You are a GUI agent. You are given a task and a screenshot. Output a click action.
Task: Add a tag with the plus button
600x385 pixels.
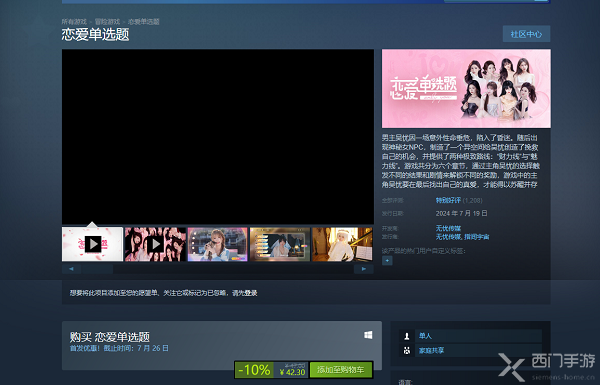click(387, 261)
